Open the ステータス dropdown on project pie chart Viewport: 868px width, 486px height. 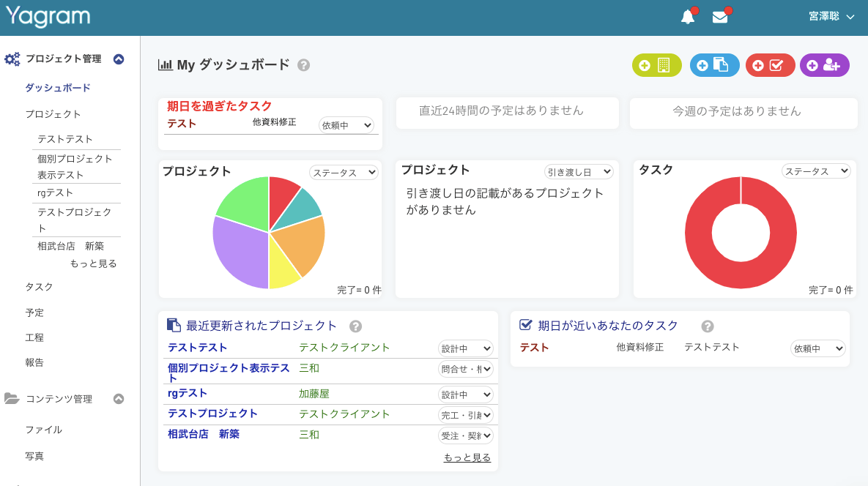(x=344, y=172)
